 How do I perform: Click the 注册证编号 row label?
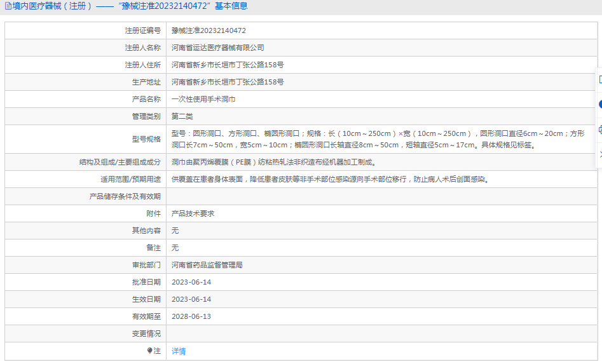pos(143,30)
